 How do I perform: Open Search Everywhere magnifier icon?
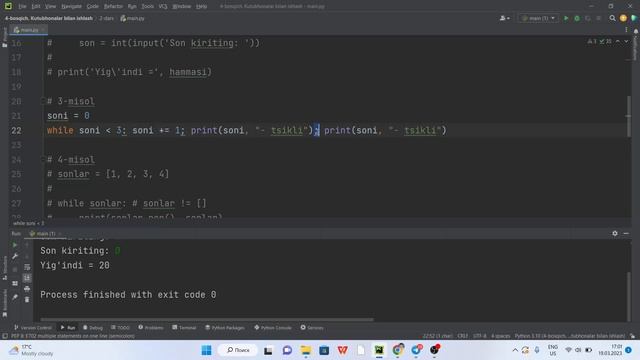pyautogui.click(x=612, y=18)
